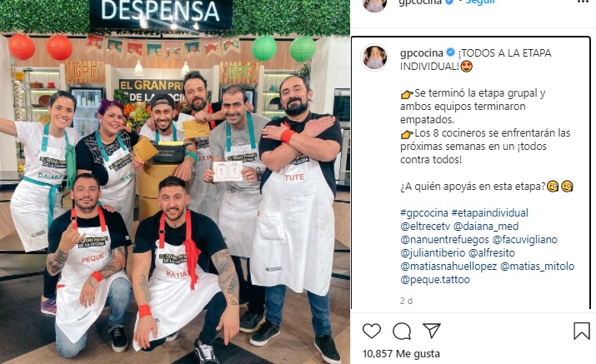Open the #gpcocina hashtag

(424, 212)
